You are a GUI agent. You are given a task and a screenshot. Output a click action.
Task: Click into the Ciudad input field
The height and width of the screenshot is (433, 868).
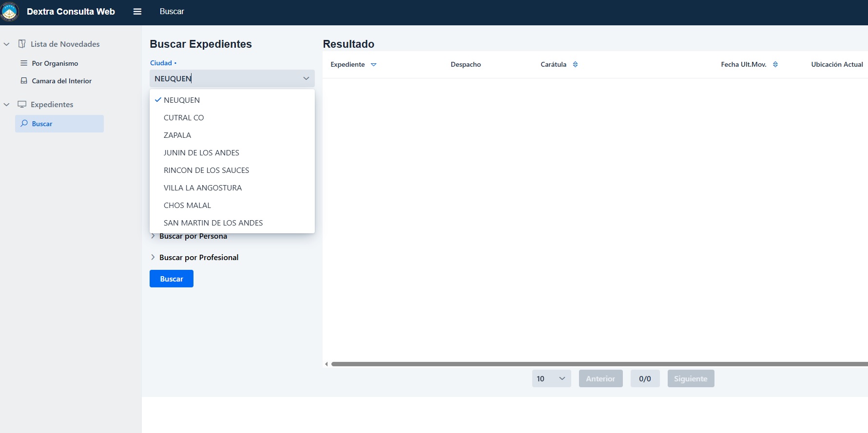click(x=224, y=78)
